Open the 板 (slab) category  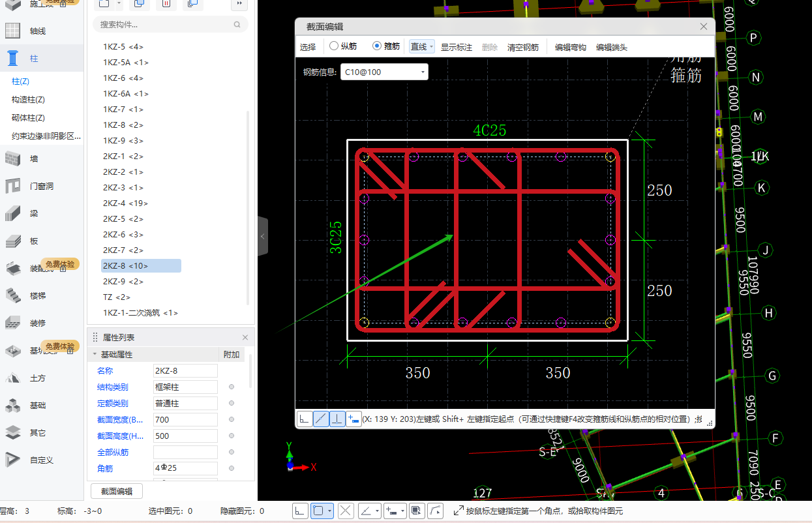tap(34, 241)
